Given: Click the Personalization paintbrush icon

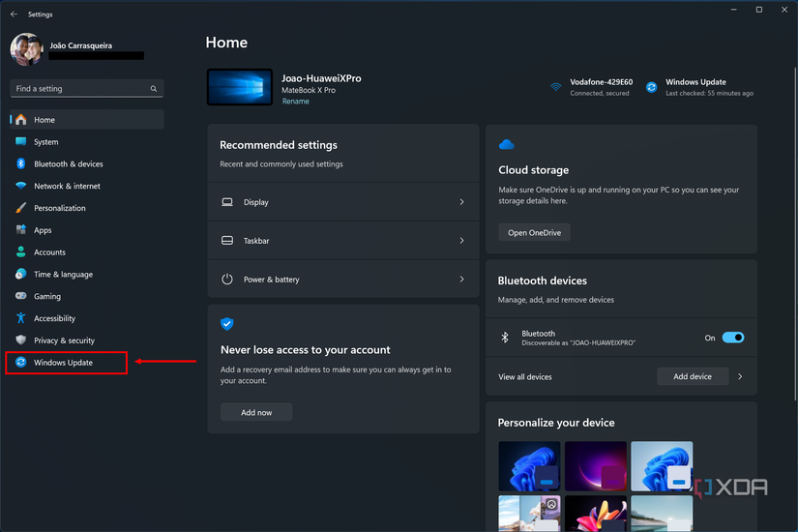Looking at the screenshot, I should 21,208.
